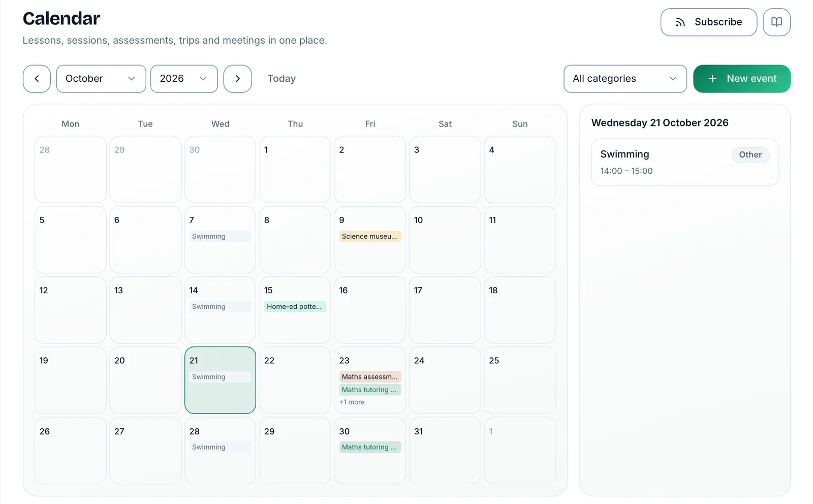Click the Other category badge
Screen dimensions: 813x504
(x=751, y=155)
